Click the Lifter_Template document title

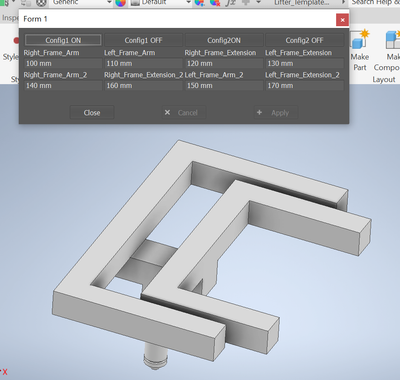(302, 3)
